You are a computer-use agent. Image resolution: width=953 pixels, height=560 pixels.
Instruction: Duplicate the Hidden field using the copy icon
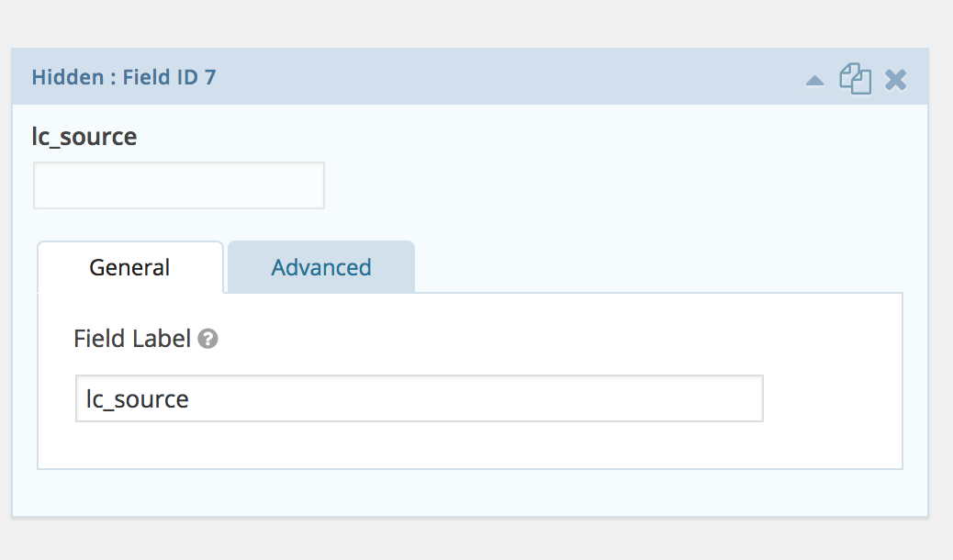(855, 80)
